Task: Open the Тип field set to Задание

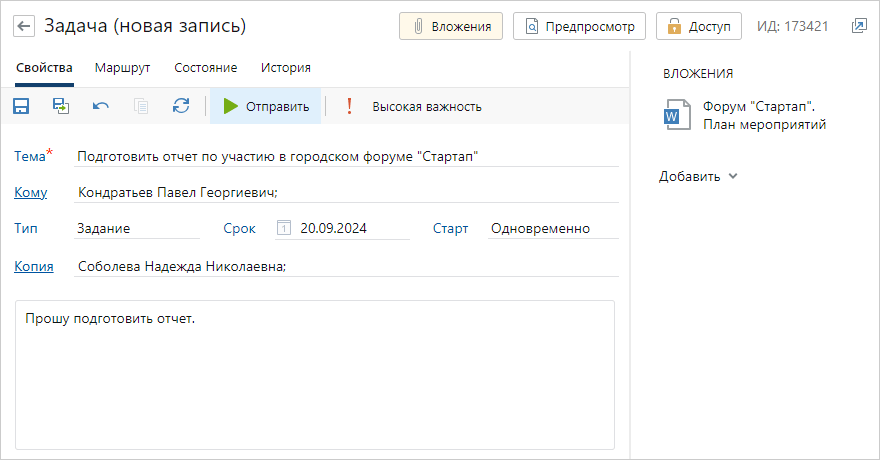Action: point(136,228)
